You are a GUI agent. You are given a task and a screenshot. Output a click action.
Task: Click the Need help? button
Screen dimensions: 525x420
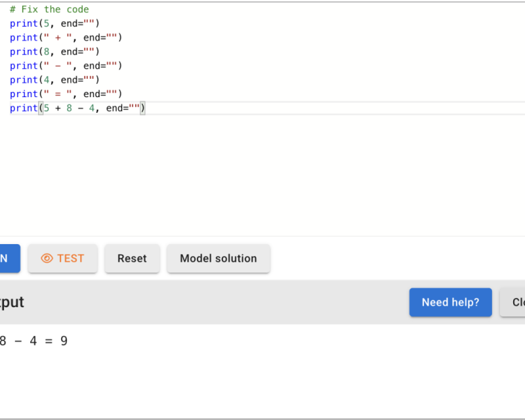[450, 302]
